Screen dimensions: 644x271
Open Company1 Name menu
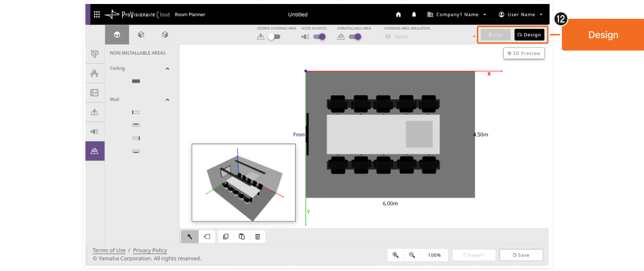pyautogui.click(x=457, y=14)
